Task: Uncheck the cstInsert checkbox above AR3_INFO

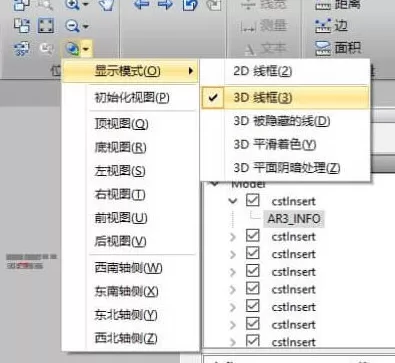Action: [x=253, y=200]
